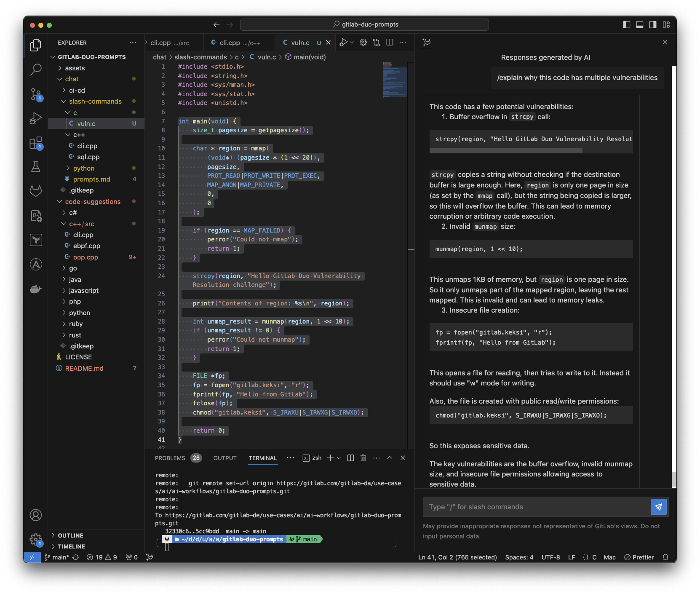Toggle primary side bar visibility
This screenshot has height=594, width=700.
(626, 25)
